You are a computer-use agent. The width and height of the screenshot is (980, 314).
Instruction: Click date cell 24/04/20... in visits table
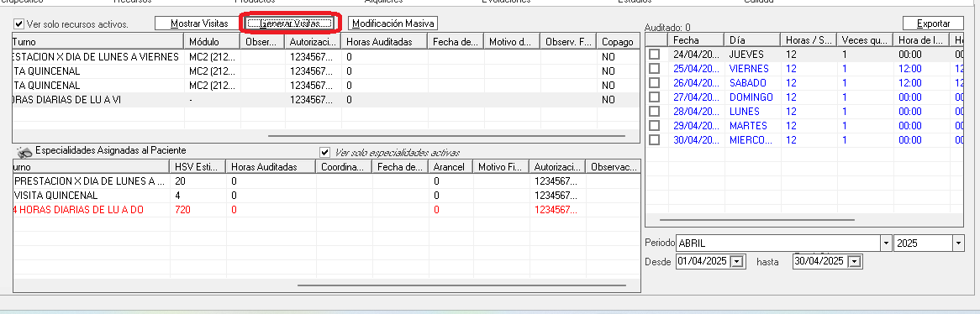696,55
